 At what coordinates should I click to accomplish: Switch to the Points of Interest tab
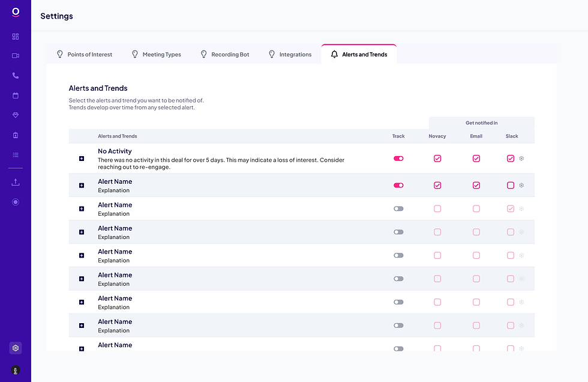click(84, 55)
